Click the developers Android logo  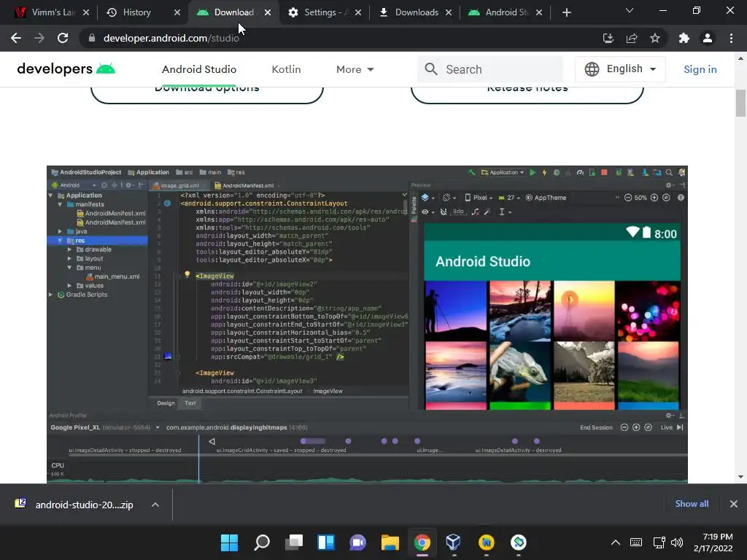(x=66, y=69)
